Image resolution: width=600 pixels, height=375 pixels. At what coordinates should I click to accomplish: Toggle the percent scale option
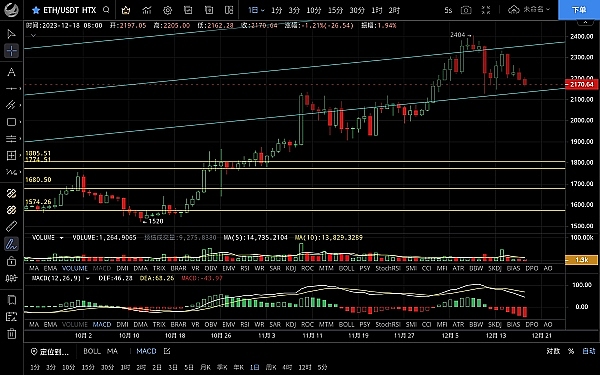571,351
